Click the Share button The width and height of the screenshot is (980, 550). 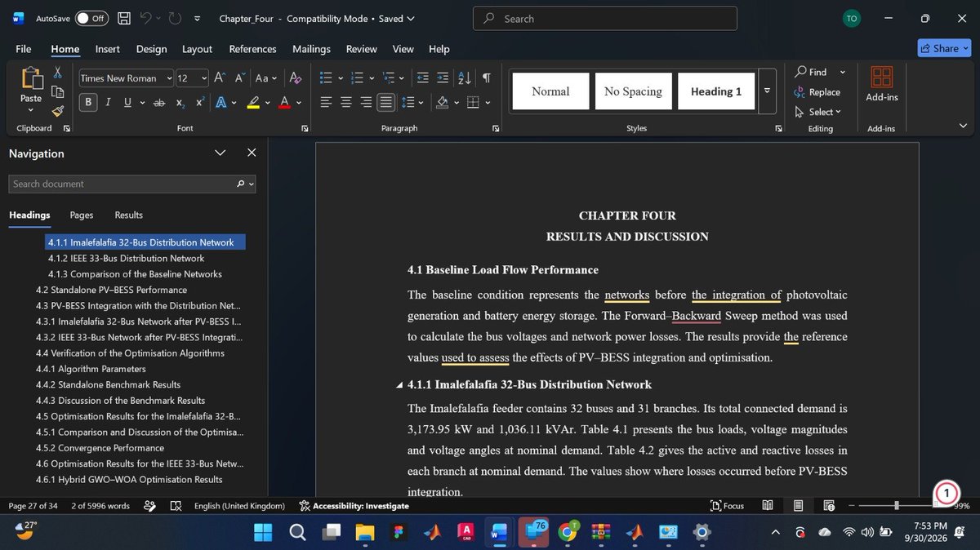point(944,48)
